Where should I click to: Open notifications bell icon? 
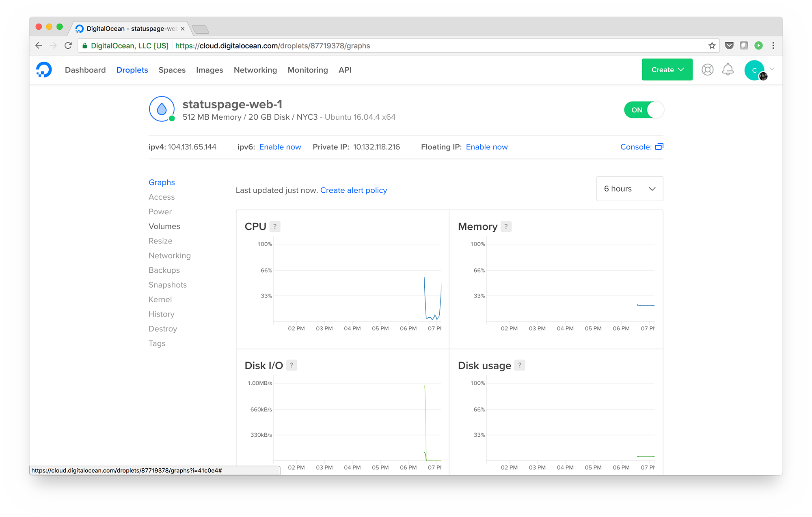(x=728, y=70)
